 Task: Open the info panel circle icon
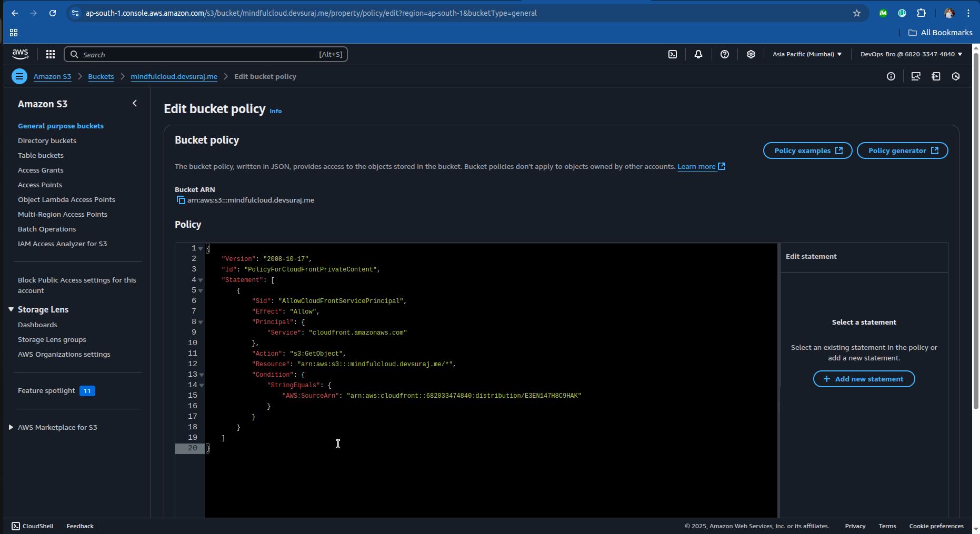pyautogui.click(x=891, y=76)
